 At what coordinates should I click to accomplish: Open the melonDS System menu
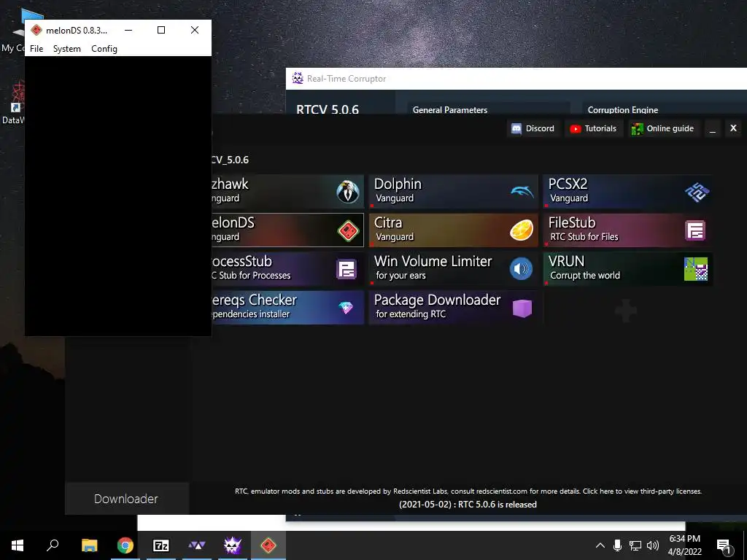tap(66, 49)
